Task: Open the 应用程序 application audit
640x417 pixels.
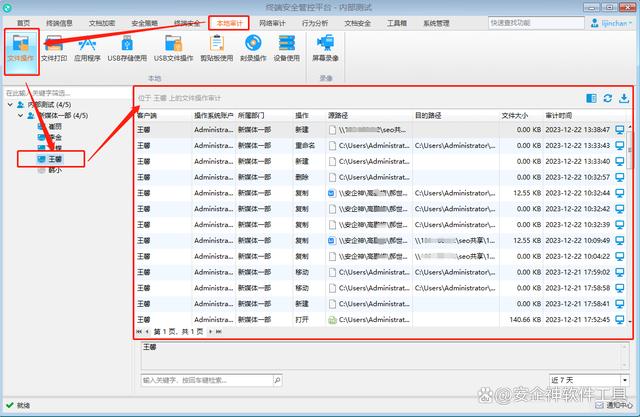Action: (87, 49)
